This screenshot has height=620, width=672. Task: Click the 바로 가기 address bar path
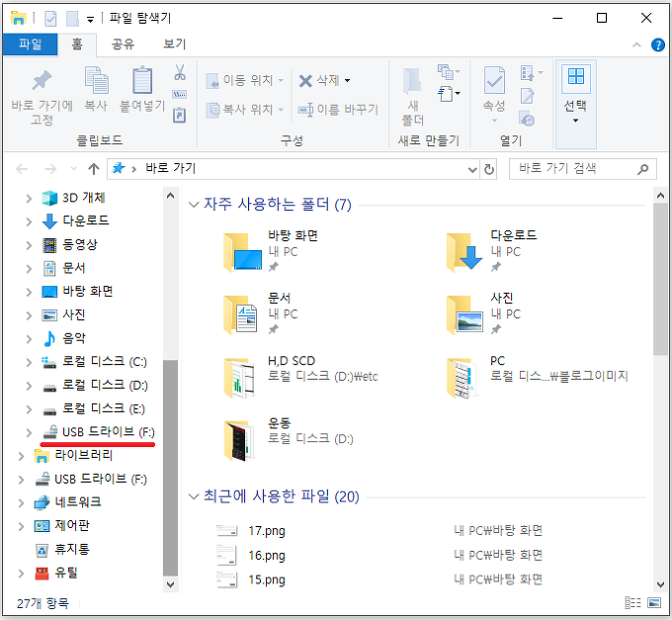tap(171, 168)
